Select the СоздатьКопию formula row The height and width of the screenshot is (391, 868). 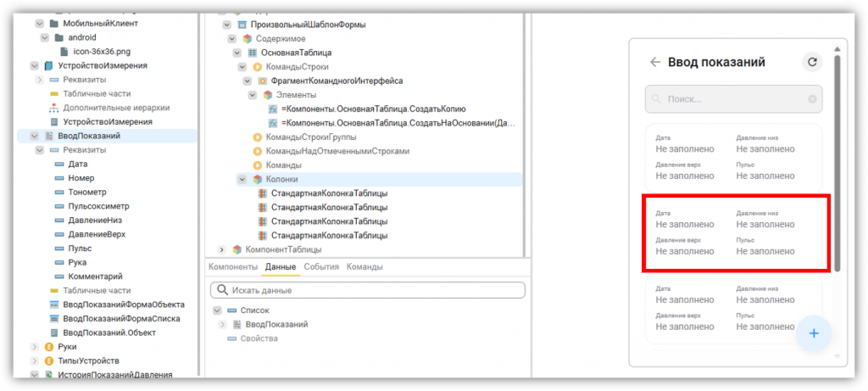374,109
